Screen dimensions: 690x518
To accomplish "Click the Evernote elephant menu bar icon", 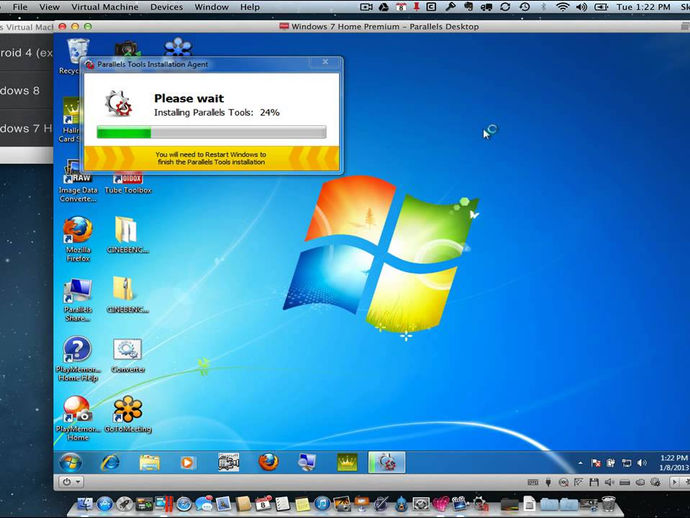I will pyautogui.click(x=468, y=7).
